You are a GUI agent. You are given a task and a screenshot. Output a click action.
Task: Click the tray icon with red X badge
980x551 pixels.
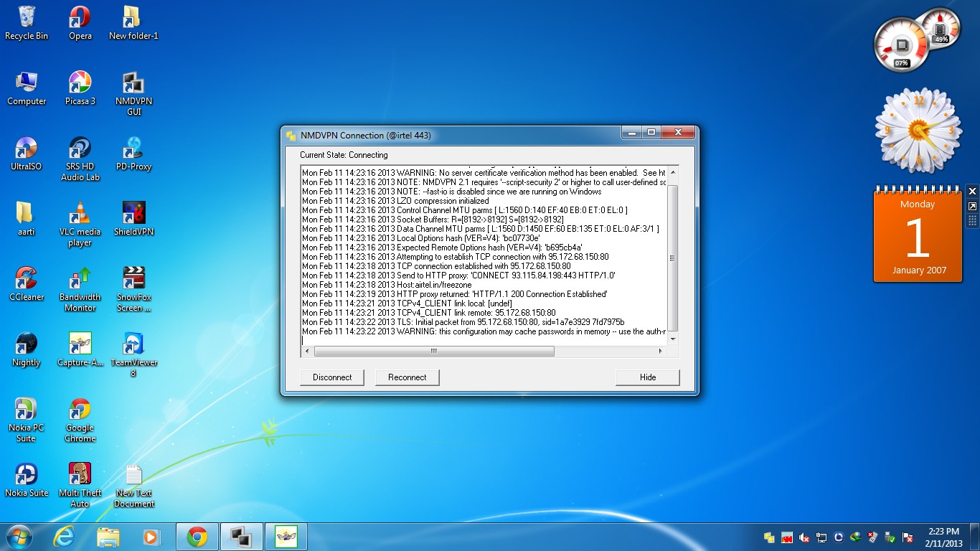pos(873,537)
